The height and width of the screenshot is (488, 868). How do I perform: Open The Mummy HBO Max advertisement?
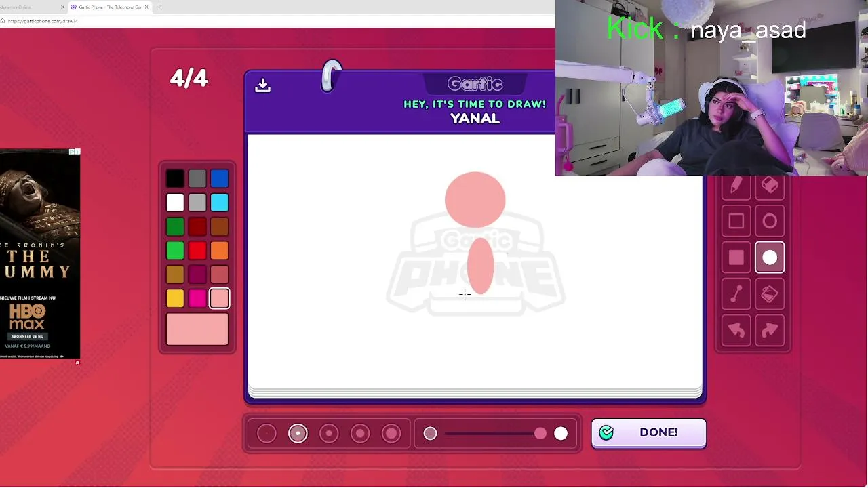coord(40,253)
